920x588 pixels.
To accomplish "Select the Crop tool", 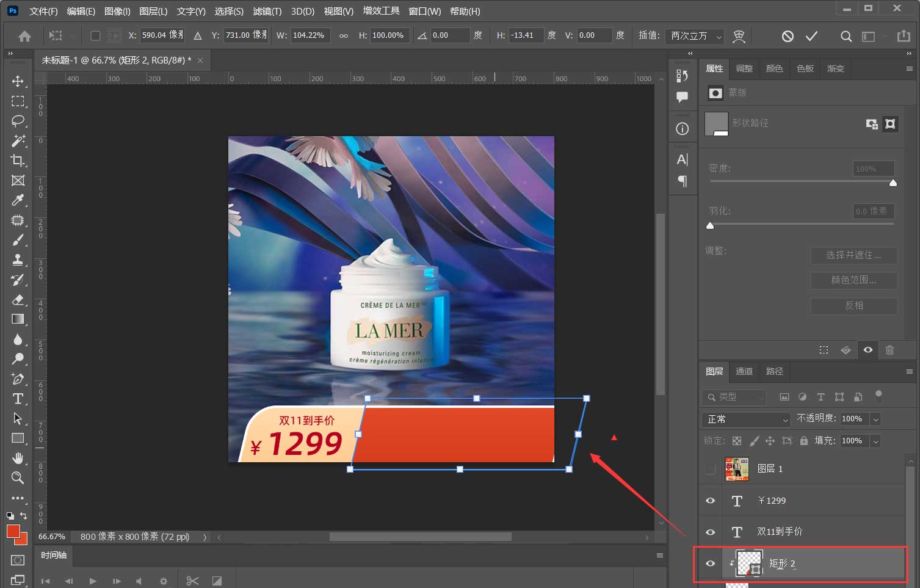I will pos(18,161).
